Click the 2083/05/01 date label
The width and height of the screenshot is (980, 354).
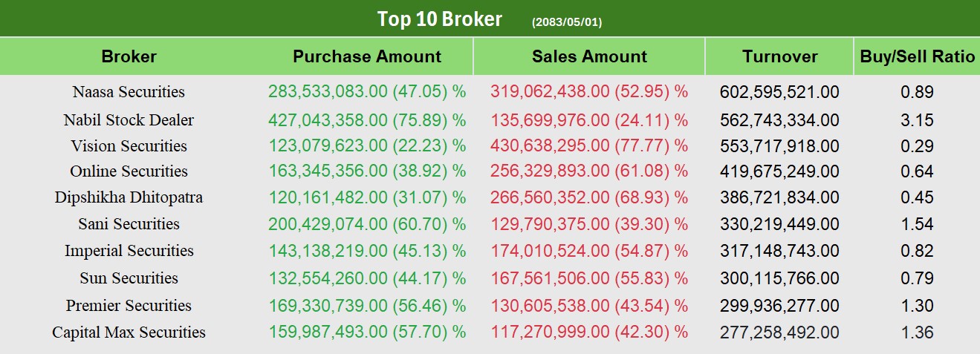pos(567,22)
